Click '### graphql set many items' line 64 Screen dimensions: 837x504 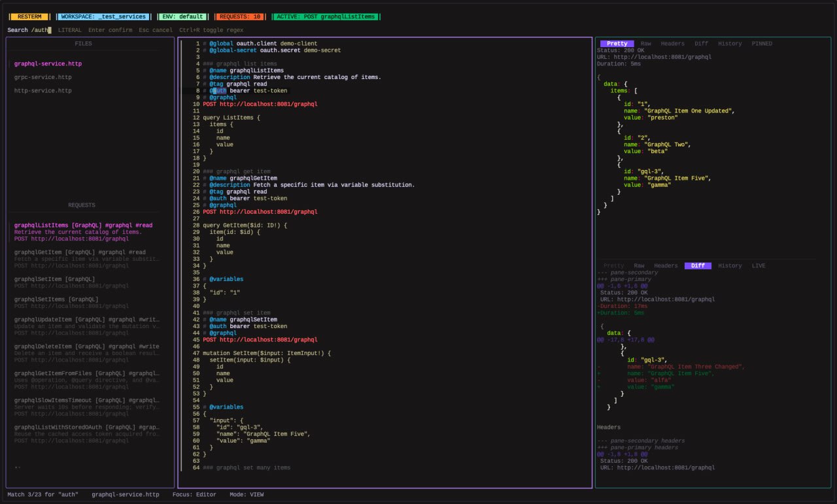click(x=247, y=467)
